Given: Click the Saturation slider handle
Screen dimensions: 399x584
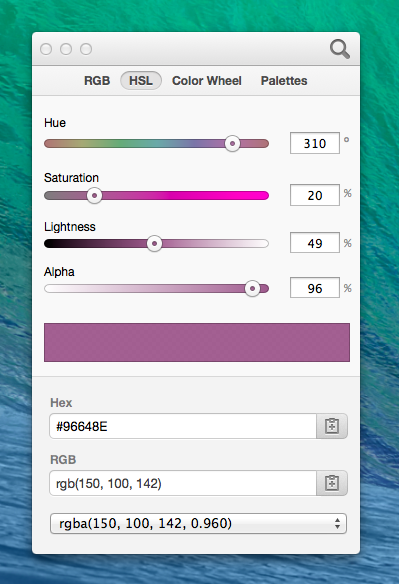Looking at the screenshot, I should (94, 196).
